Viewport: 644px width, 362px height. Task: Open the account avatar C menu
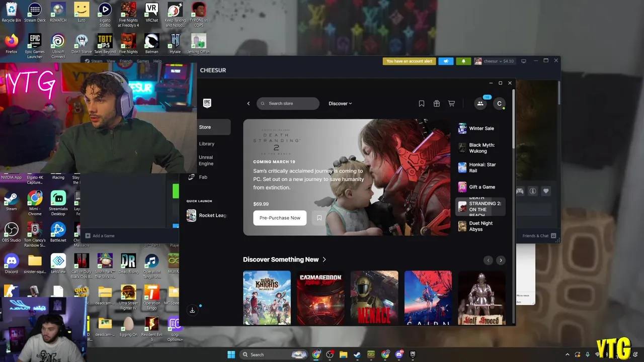click(499, 104)
